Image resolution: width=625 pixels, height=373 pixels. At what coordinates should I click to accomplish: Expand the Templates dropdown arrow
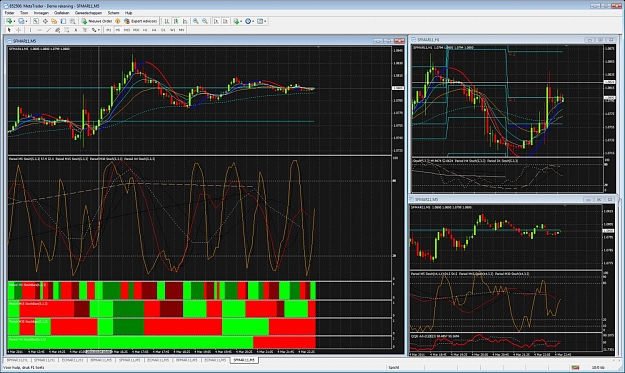click(265, 21)
